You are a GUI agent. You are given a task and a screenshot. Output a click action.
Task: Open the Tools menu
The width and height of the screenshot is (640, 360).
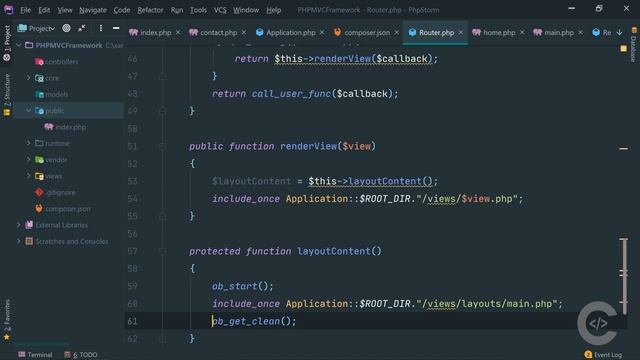[198, 10]
